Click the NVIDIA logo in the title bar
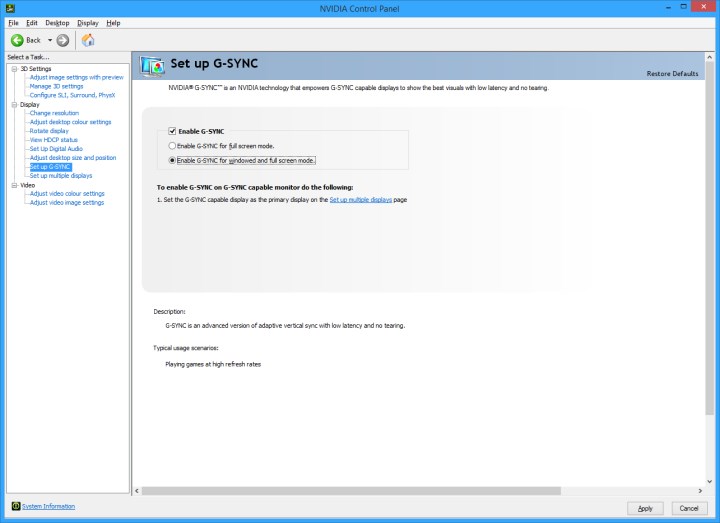Image resolution: width=720 pixels, height=523 pixels. 10,8
